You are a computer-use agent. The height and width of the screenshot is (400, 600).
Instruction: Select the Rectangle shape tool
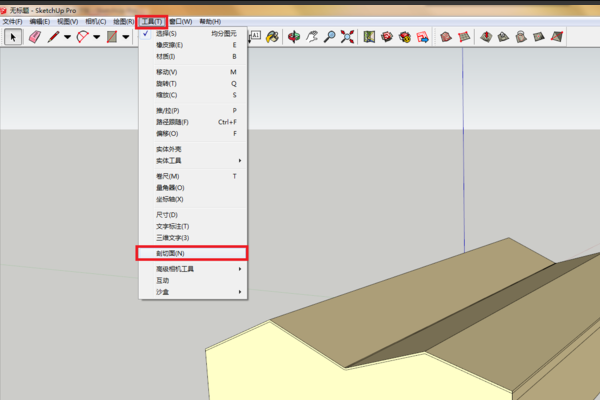[112, 37]
